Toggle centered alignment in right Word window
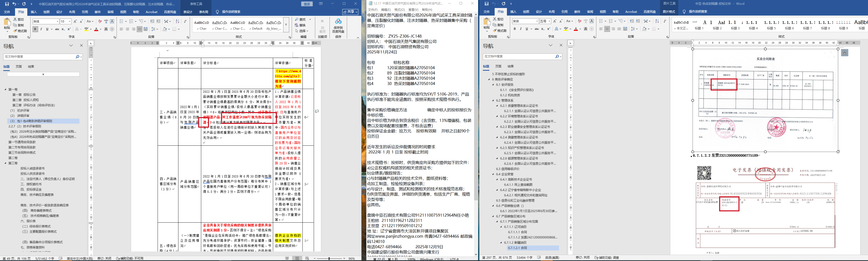This screenshot has height=261, width=868. pyautogui.click(x=607, y=29)
